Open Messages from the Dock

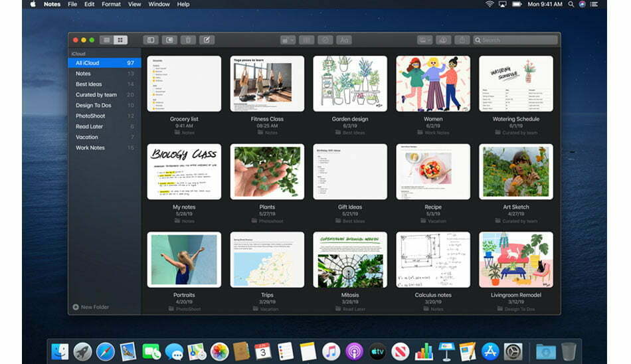(x=174, y=351)
